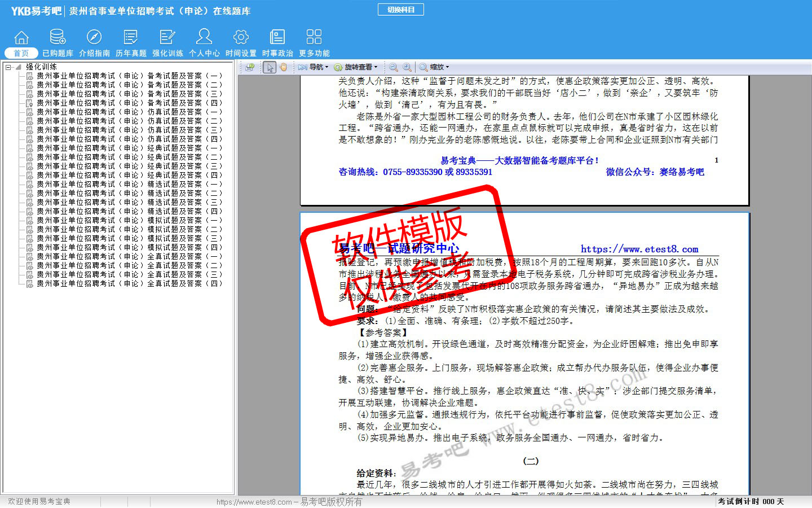
Task: Open 模拟试题及答案（二）
Action: tap(130, 229)
